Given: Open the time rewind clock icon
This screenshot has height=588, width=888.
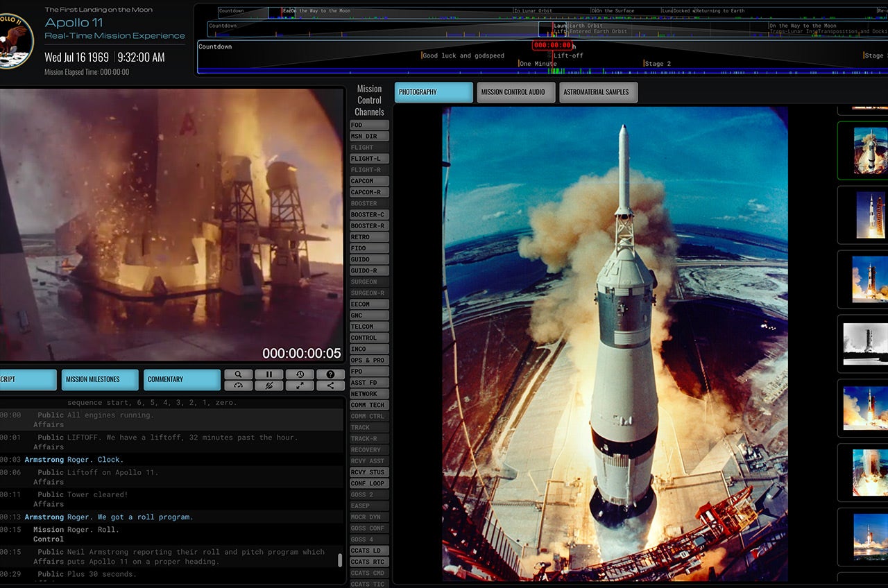Looking at the screenshot, I should click(x=300, y=374).
